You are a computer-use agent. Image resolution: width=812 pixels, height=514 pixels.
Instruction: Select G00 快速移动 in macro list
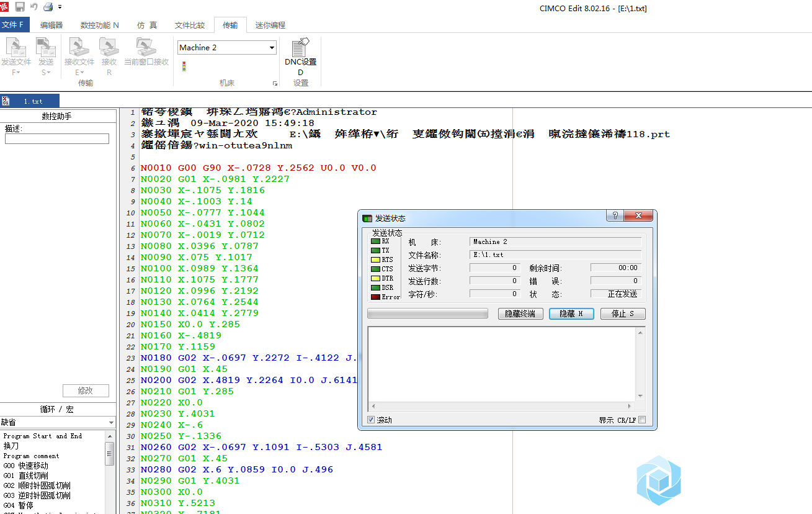25,466
